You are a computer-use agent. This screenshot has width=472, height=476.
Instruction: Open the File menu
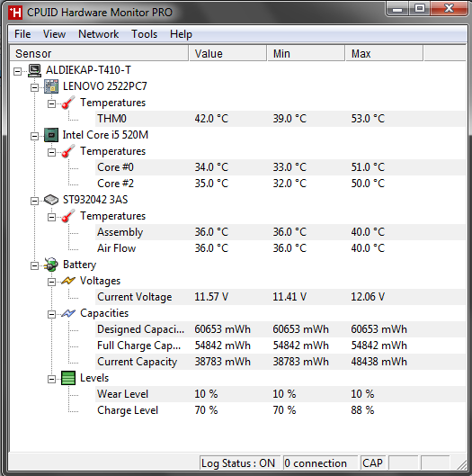(22, 34)
